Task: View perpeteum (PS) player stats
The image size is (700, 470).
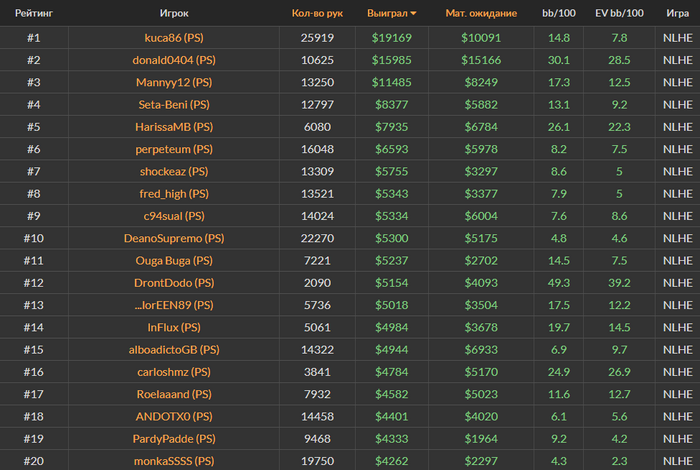Action: (x=174, y=149)
